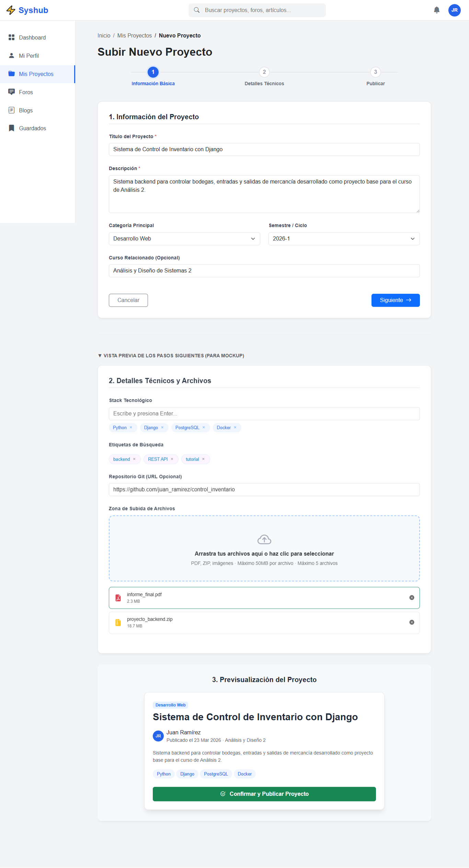Image resolution: width=469 pixels, height=868 pixels.
Task: Open the Categoría Principal dropdown
Action: pos(184,239)
